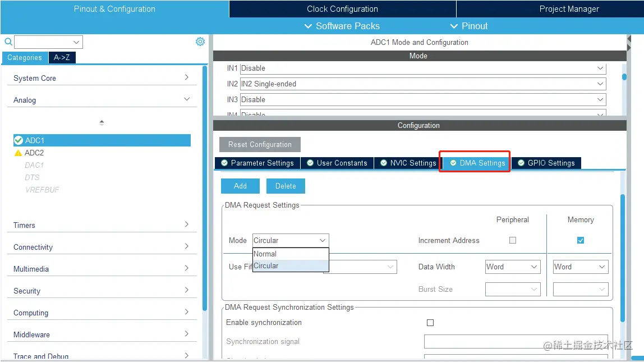Open the IN3 mode dropdown
644x362 pixels.
click(423, 99)
